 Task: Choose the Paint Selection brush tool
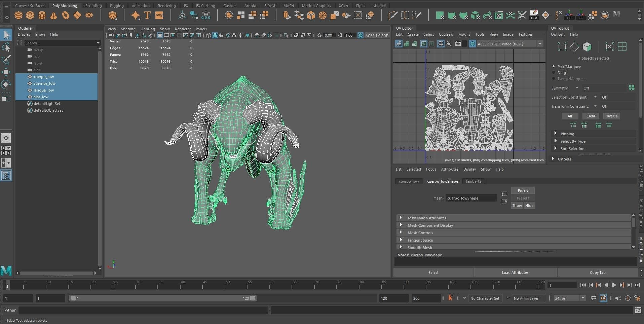[x=6, y=60]
